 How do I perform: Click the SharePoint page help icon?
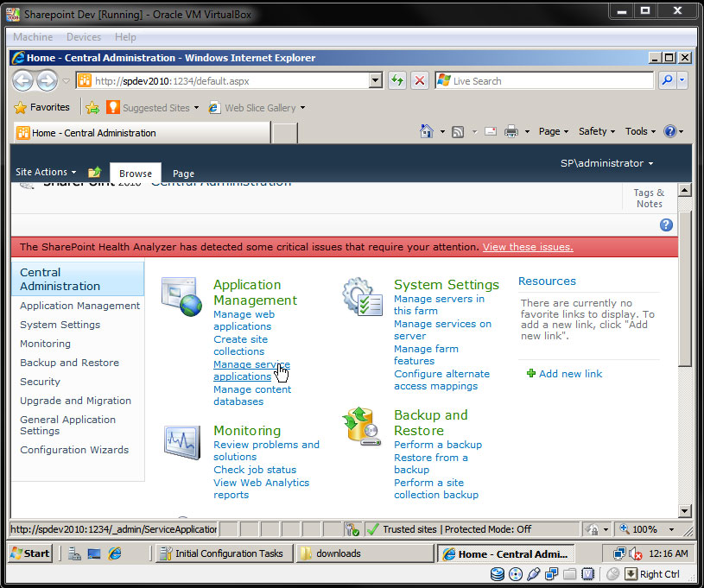(x=666, y=224)
